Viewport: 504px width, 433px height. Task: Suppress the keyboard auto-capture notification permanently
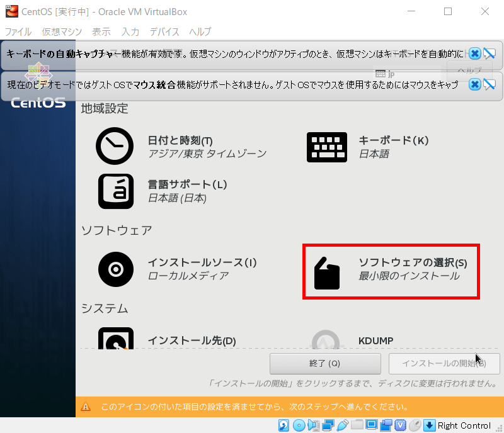coord(490,53)
